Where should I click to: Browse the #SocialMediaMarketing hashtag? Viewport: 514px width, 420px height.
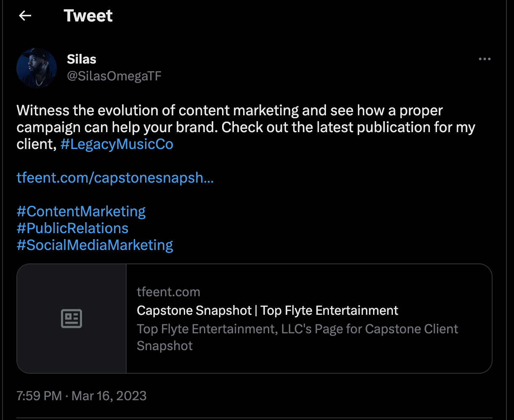(95, 245)
